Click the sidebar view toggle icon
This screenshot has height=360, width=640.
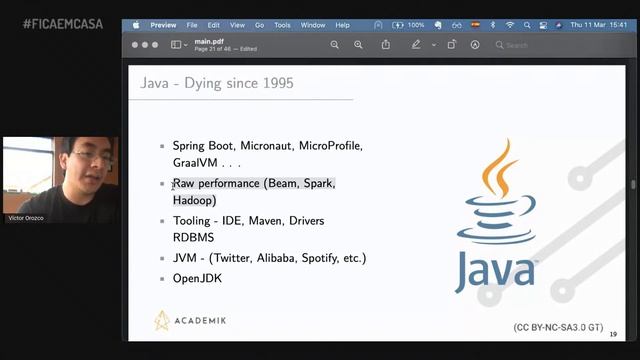(x=176, y=45)
